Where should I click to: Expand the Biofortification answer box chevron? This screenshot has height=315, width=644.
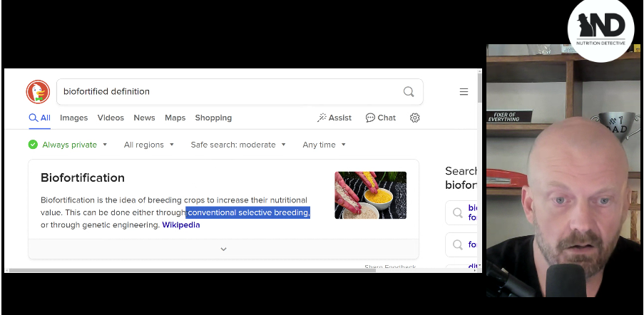tap(223, 249)
